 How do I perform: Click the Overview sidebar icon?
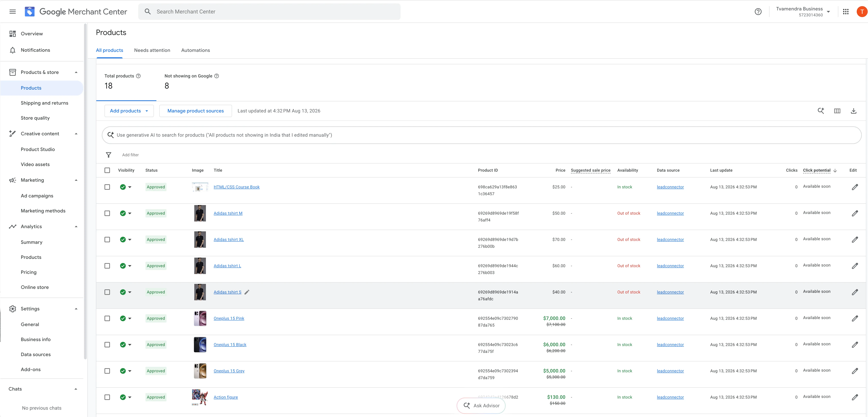click(x=12, y=34)
